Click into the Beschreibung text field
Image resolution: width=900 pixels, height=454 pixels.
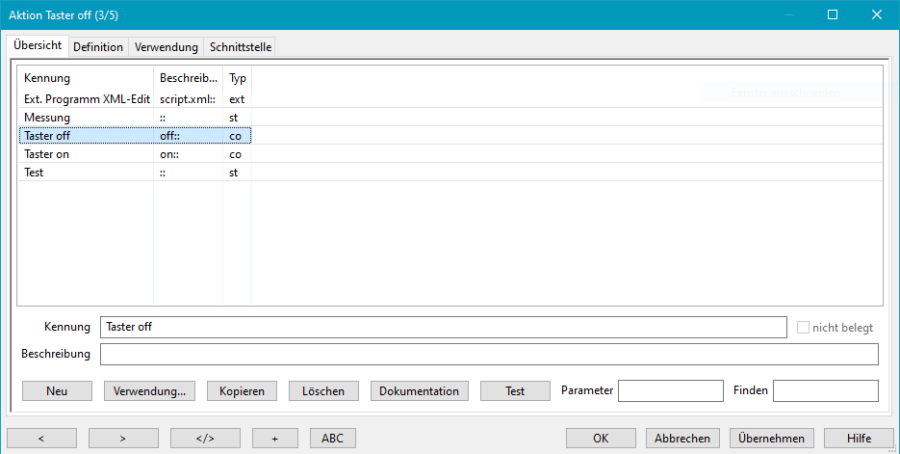coord(489,354)
